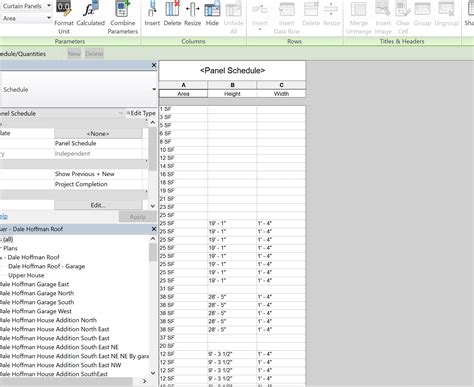Open Dale Hoffman House Addition North view
Viewport: 474px width, 387px height.
[48, 320]
